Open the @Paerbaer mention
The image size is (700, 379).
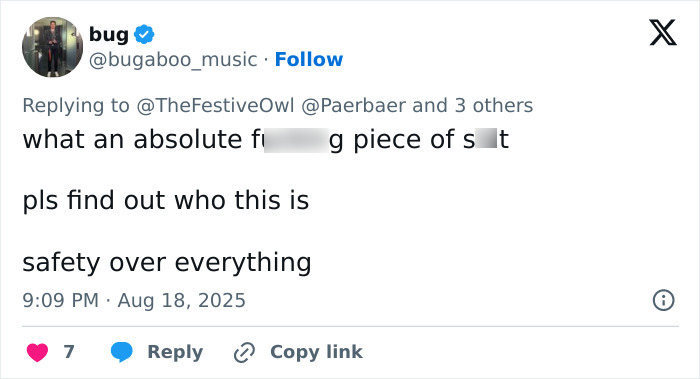pyautogui.click(x=354, y=105)
